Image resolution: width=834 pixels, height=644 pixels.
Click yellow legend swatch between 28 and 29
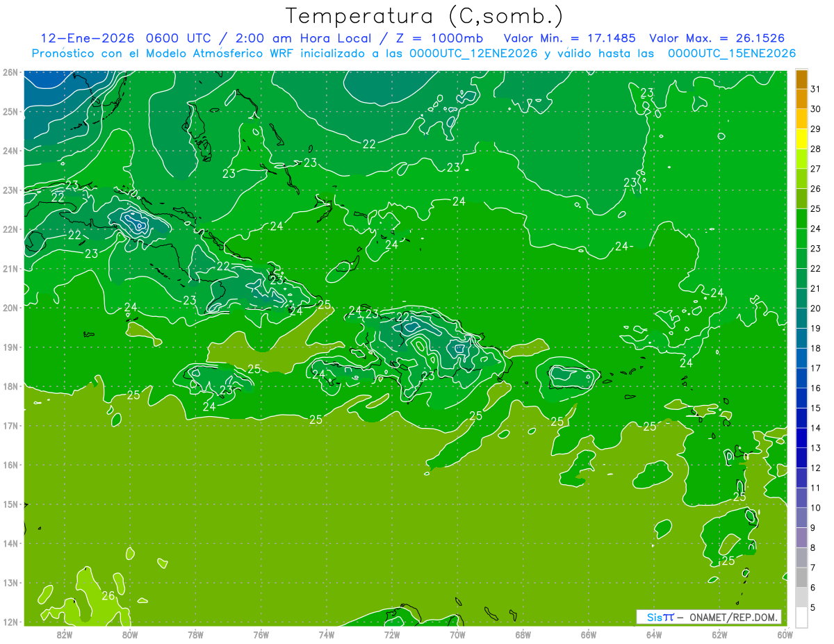point(801,139)
